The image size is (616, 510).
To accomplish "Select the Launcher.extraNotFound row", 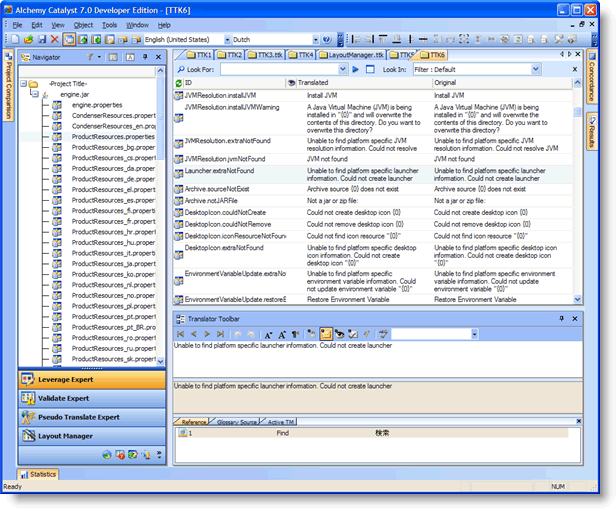I will [x=373, y=174].
